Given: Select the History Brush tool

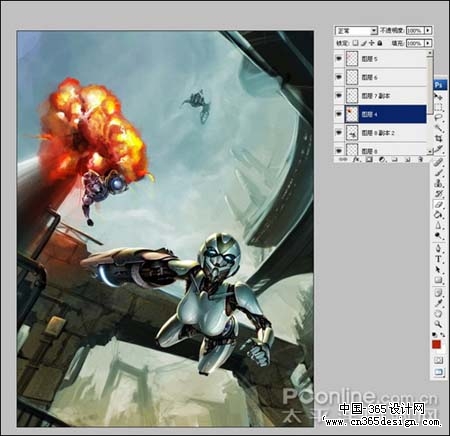Looking at the screenshot, I should [x=438, y=194].
